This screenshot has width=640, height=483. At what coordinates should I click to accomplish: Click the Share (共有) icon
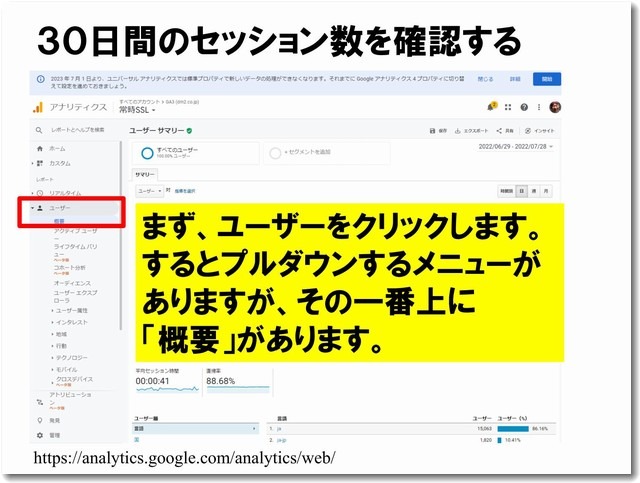[x=499, y=131]
